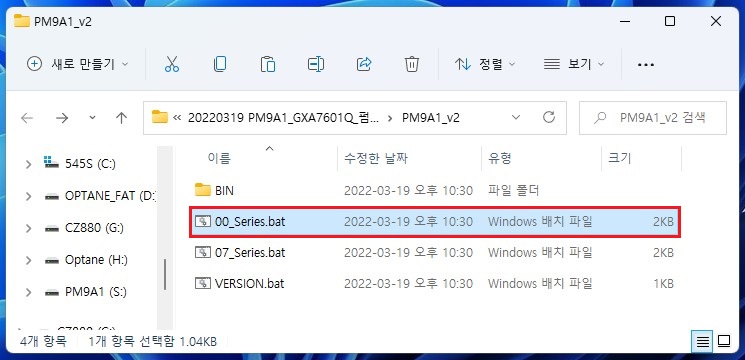Click the OPTANE_FAT (D:) drive icon

point(52,196)
